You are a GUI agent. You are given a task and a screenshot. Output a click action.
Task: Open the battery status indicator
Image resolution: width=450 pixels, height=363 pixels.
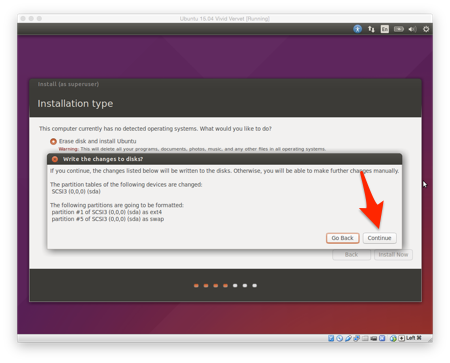399,29
